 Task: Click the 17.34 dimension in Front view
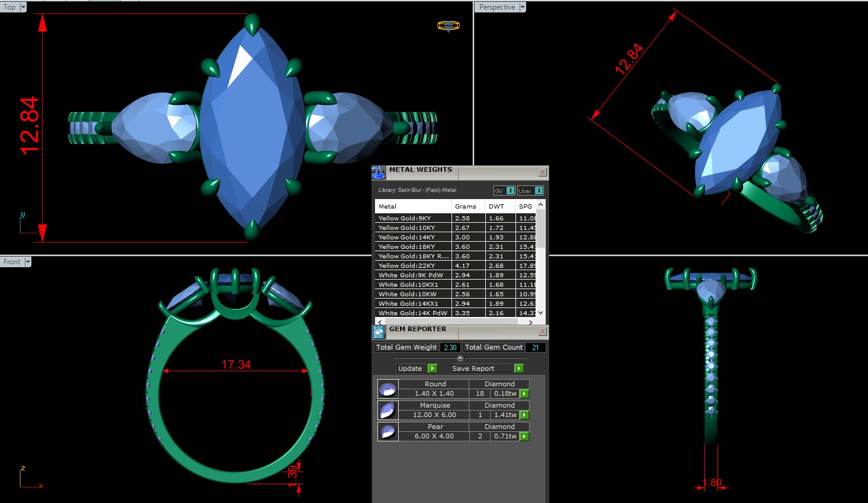pyautogui.click(x=236, y=364)
